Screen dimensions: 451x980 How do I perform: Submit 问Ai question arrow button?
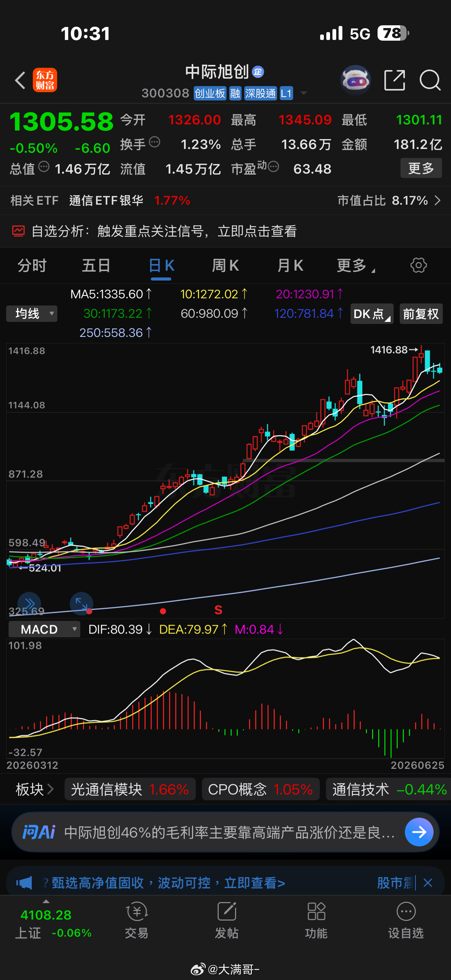419,832
